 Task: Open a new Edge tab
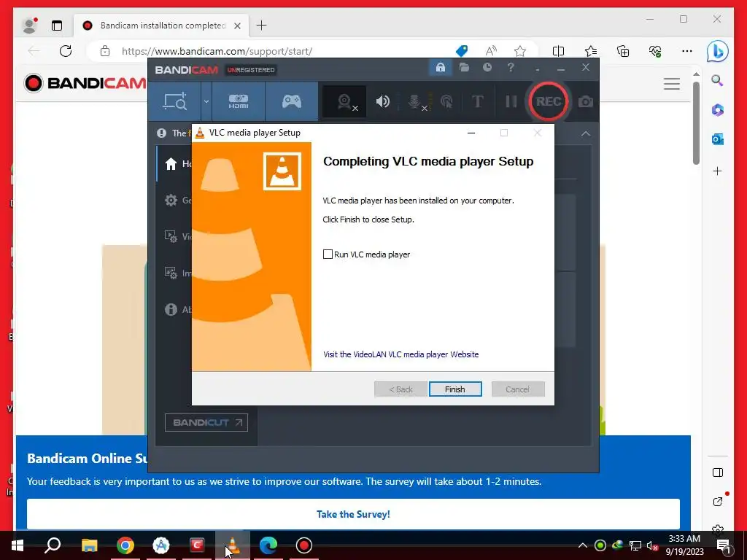[262, 26]
